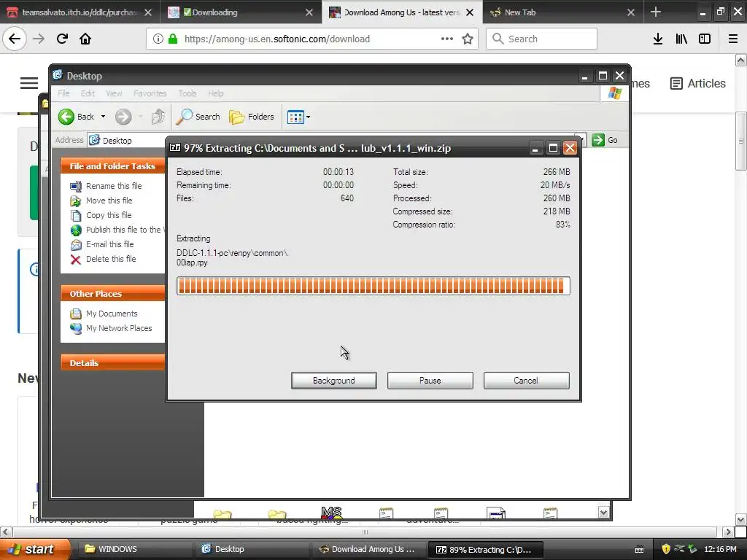Click the orange extraction progress bar
This screenshot has height=560, width=747.
(x=373, y=286)
